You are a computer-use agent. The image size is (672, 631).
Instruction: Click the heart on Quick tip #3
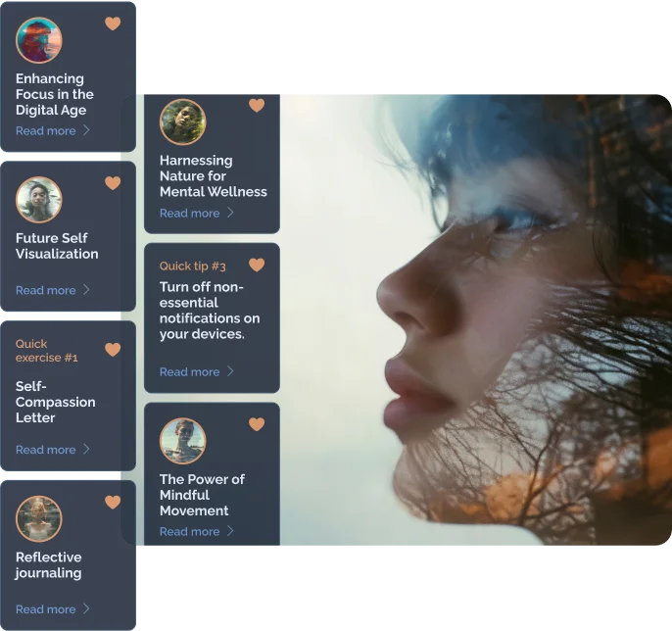257,266
